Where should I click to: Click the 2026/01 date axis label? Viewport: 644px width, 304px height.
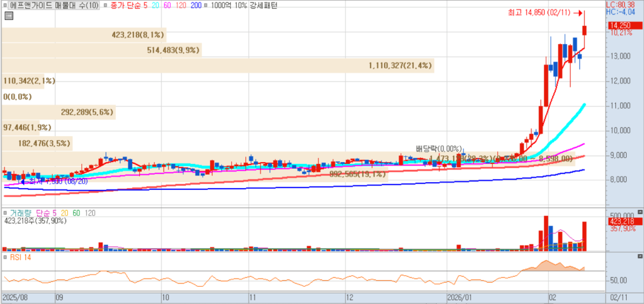click(459, 297)
